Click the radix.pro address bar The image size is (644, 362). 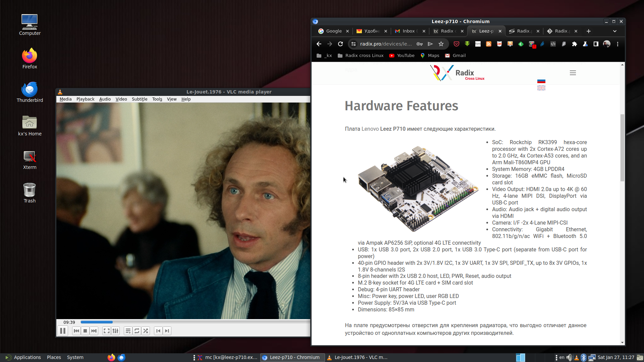[x=386, y=44]
